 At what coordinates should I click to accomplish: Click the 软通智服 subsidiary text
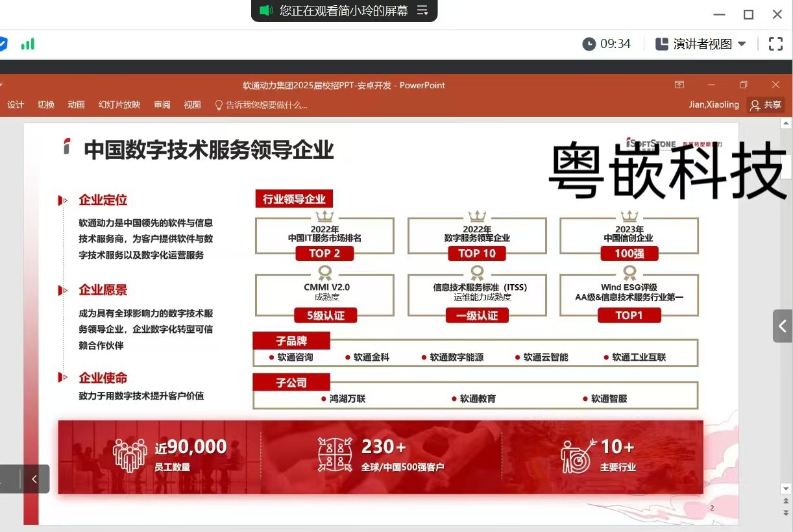tap(609, 399)
